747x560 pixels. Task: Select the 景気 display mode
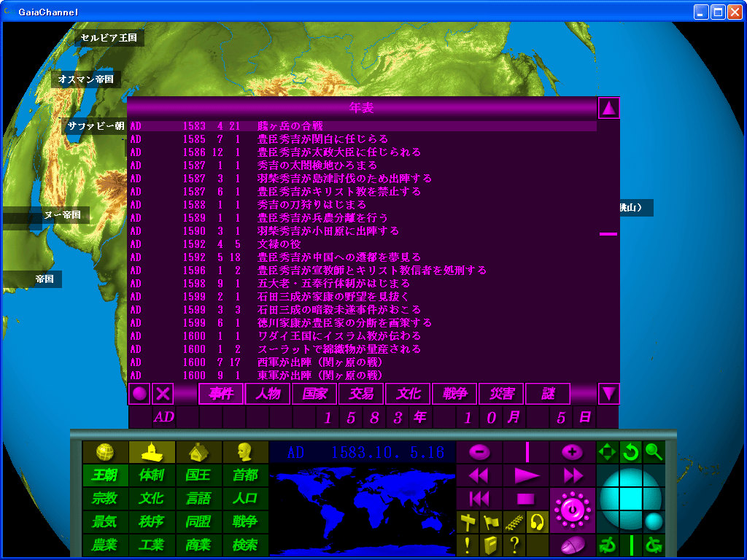pyautogui.click(x=105, y=522)
